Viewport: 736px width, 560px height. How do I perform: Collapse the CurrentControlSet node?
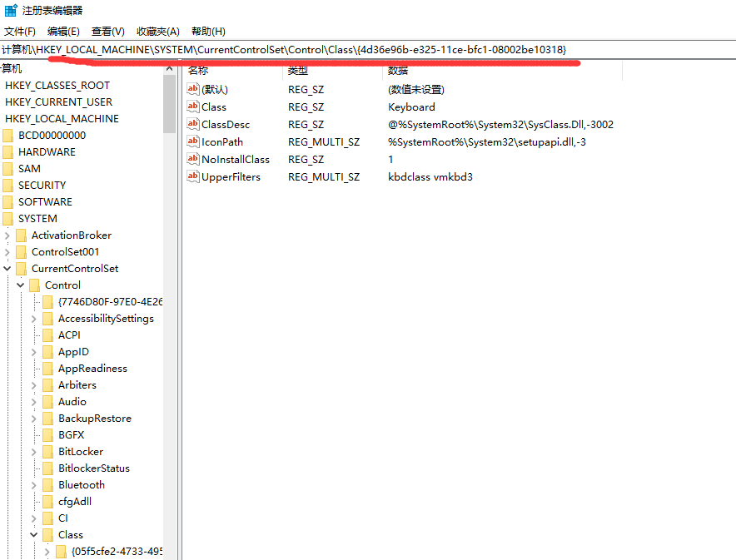click(6, 268)
